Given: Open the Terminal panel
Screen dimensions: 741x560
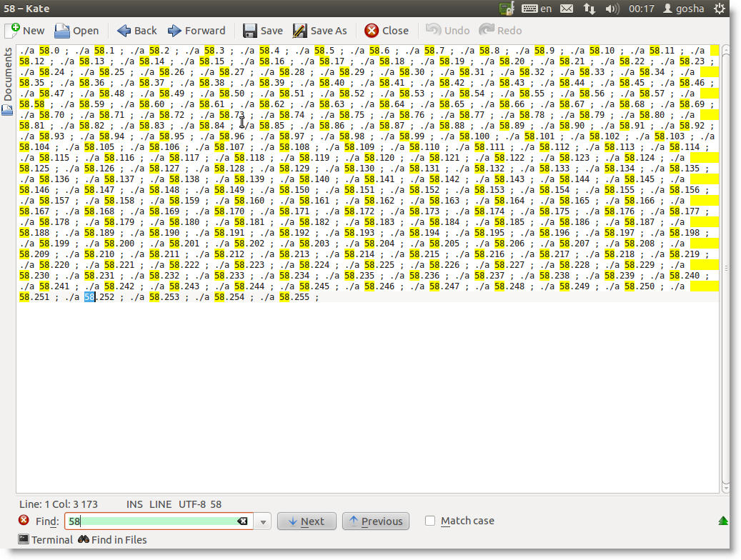Looking at the screenshot, I should click(45, 540).
